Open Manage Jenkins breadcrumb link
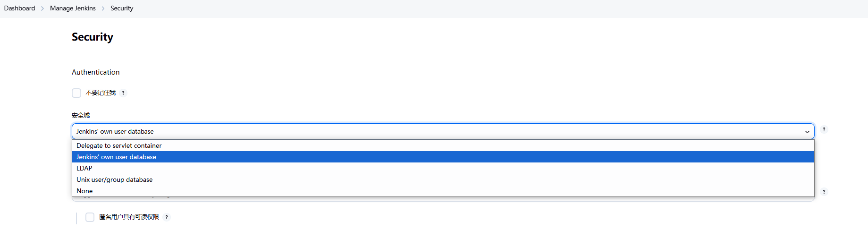The image size is (868, 230). tap(73, 9)
